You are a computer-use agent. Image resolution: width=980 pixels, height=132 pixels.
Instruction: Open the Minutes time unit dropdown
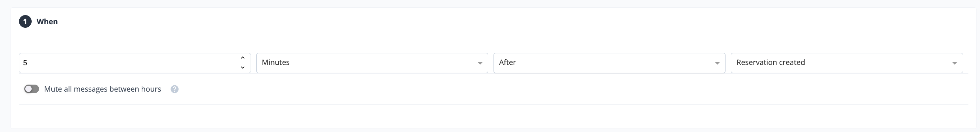(x=372, y=63)
